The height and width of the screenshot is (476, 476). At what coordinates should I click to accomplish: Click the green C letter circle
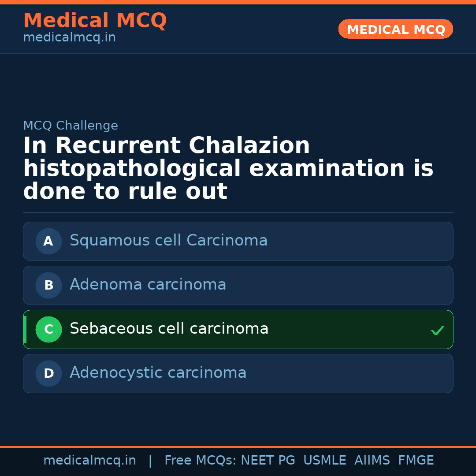(x=48, y=329)
